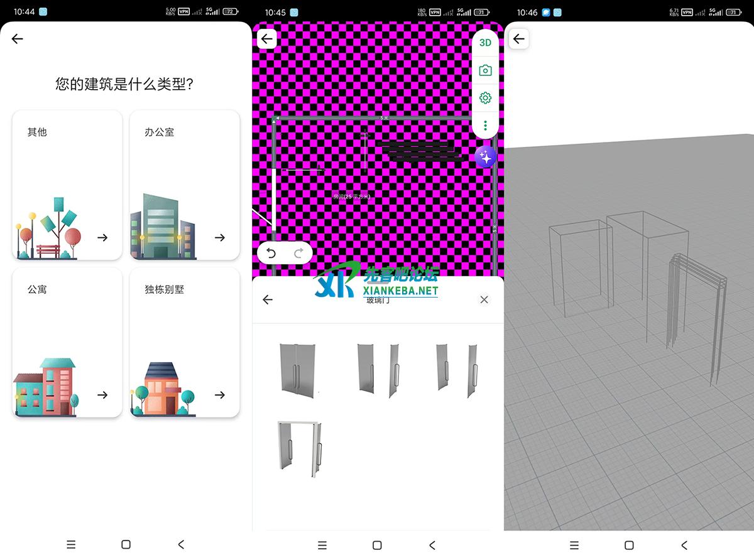The width and height of the screenshot is (754, 560).
Task: Select the framed glass door model
Action: 299,448
